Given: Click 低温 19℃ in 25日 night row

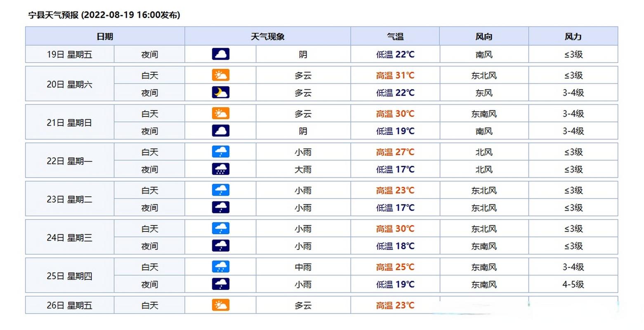Looking at the screenshot, I should click(395, 284).
